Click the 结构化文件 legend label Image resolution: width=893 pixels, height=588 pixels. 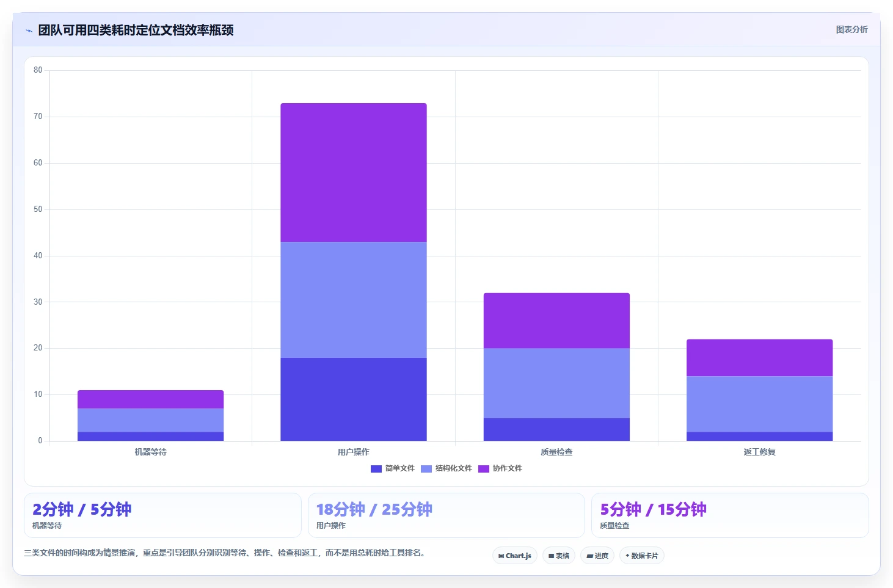pos(453,468)
